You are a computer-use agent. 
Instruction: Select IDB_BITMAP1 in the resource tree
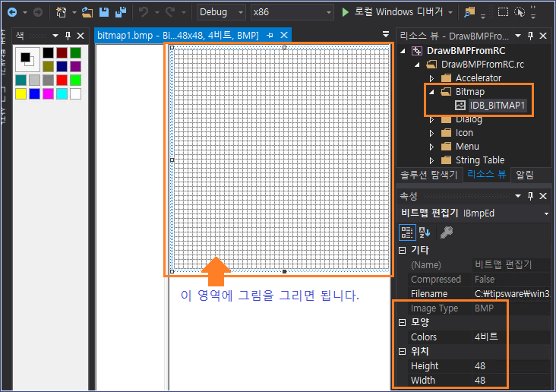498,106
